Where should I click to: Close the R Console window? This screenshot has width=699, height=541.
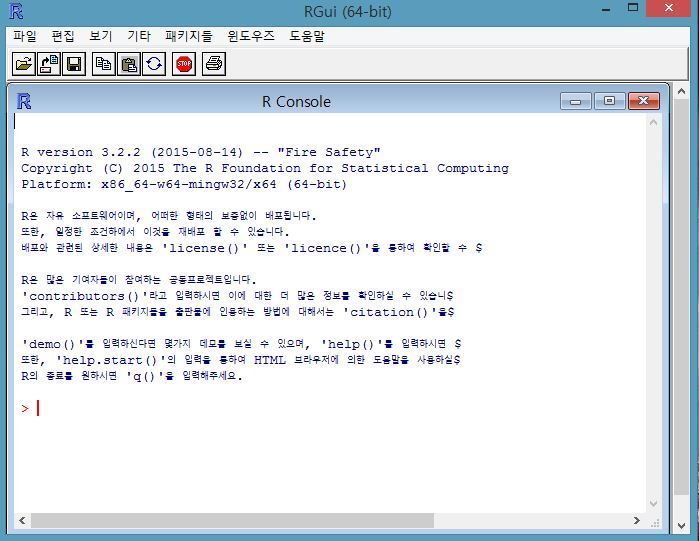tap(643, 101)
